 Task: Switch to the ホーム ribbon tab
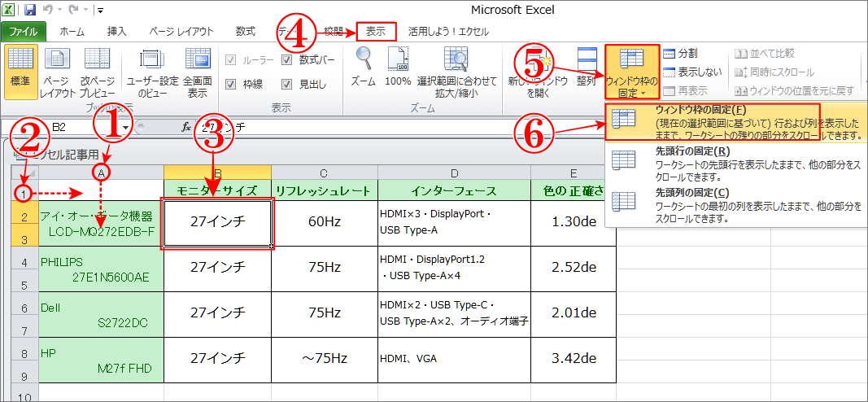point(72,32)
